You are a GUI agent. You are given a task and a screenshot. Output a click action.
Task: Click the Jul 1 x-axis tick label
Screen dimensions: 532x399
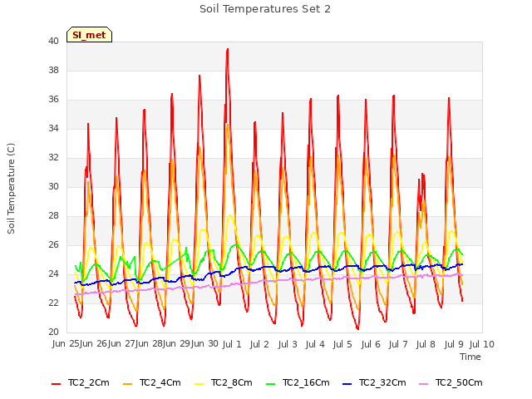coord(232,344)
